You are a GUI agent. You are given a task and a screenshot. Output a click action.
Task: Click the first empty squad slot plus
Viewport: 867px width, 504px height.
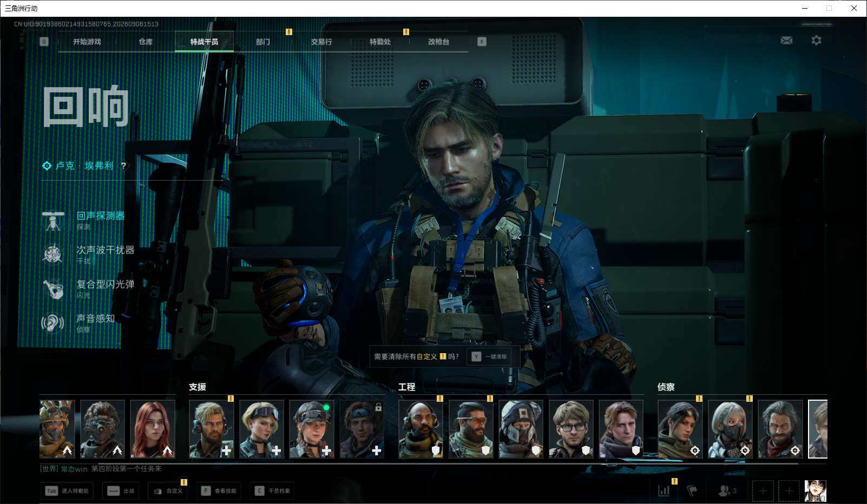tap(763, 491)
